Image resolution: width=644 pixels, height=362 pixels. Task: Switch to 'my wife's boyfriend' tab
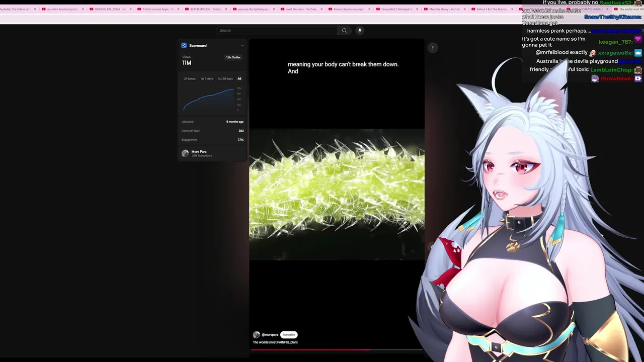pyautogui.click(x=62, y=9)
